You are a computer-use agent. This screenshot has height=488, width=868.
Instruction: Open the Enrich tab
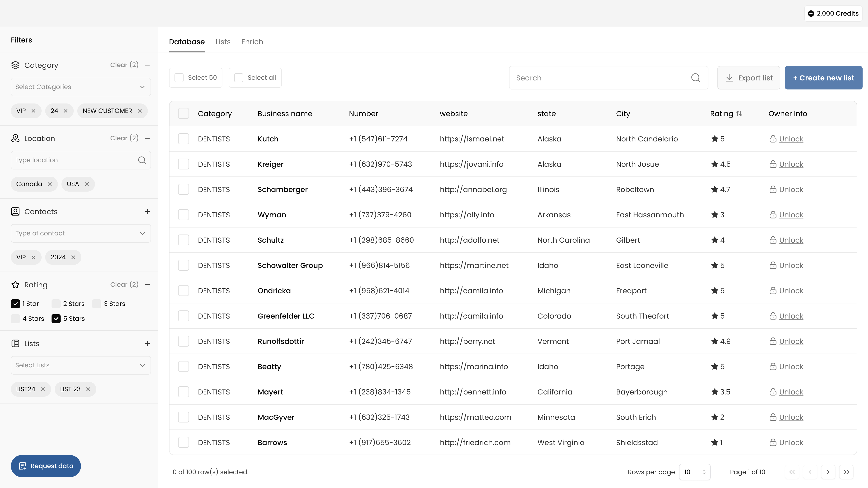pos(252,42)
